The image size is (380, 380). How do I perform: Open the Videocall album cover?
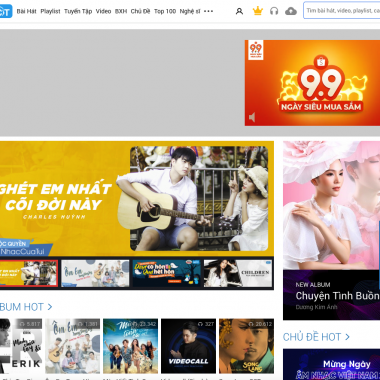click(x=188, y=346)
